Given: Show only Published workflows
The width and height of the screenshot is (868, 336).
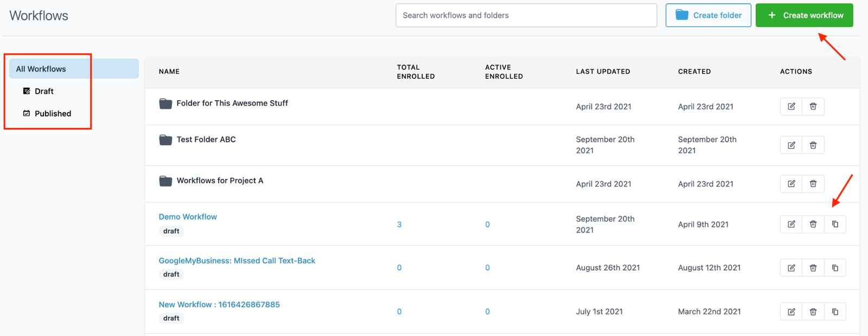Looking at the screenshot, I should (x=53, y=113).
